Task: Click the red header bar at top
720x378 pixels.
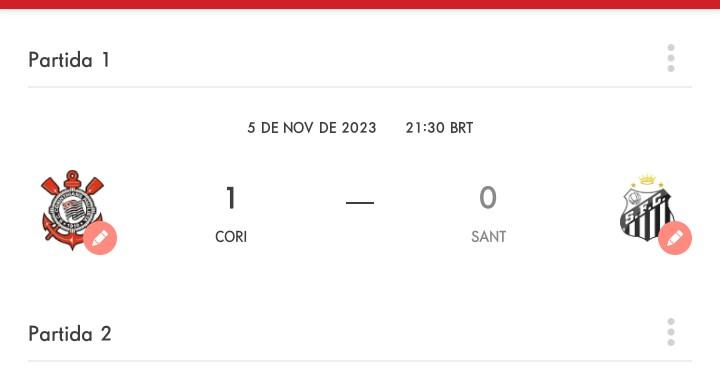Action: click(x=360, y=4)
